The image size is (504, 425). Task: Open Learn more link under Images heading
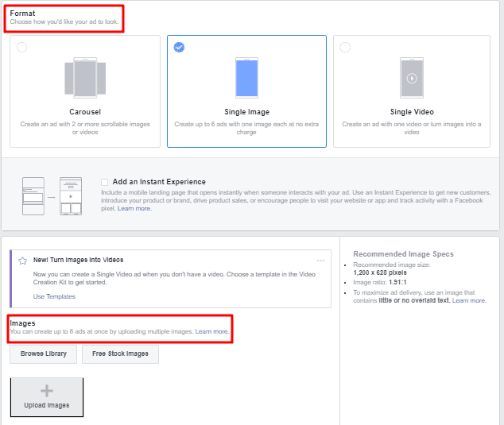click(212, 331)
